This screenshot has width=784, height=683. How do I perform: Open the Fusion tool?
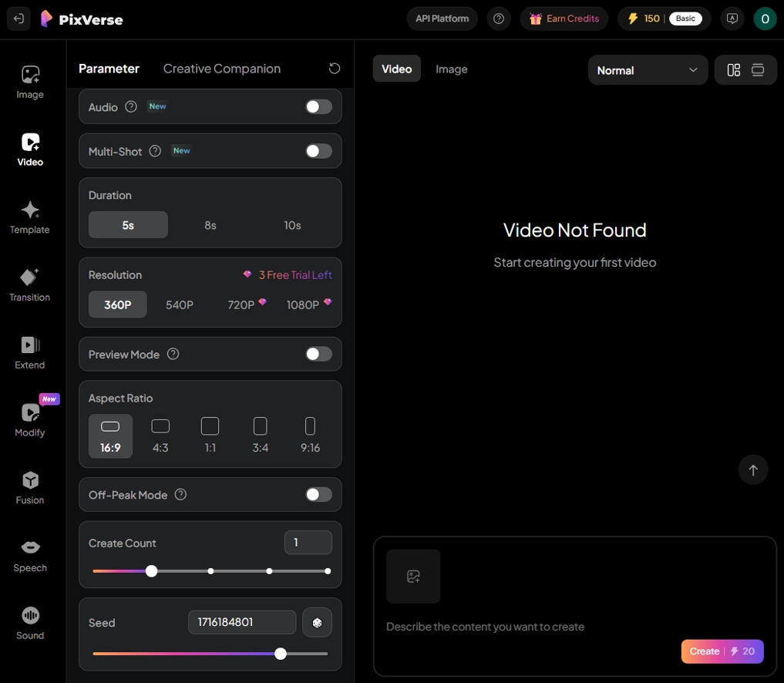pos(30,487)
